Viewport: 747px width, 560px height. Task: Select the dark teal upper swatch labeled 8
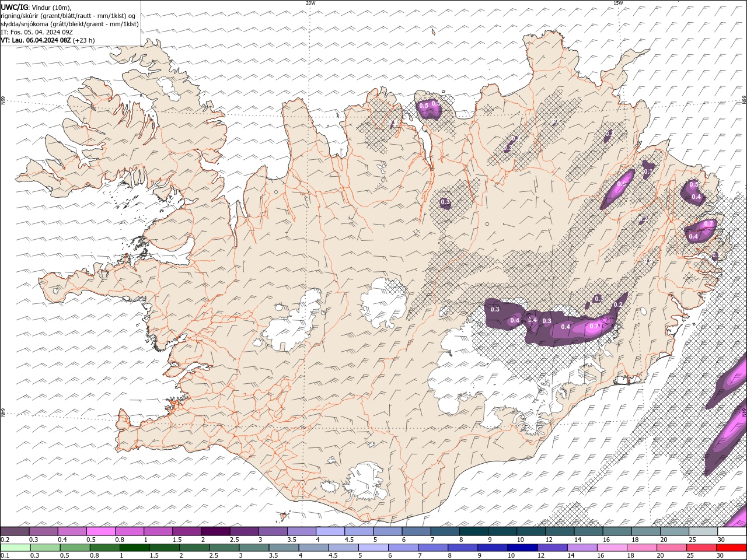473,531
